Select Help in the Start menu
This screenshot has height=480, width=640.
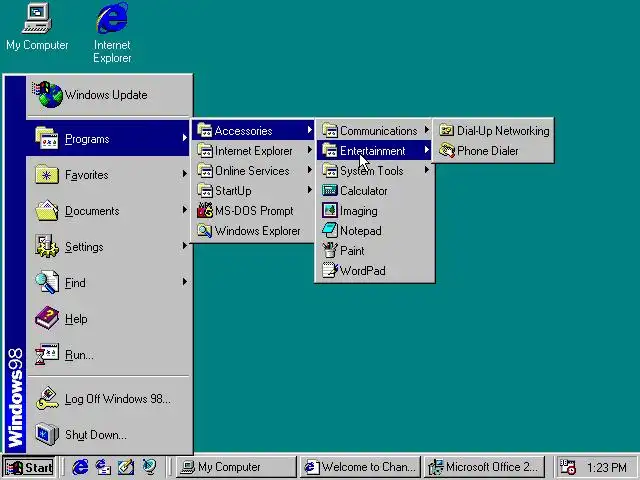point(109,318)
